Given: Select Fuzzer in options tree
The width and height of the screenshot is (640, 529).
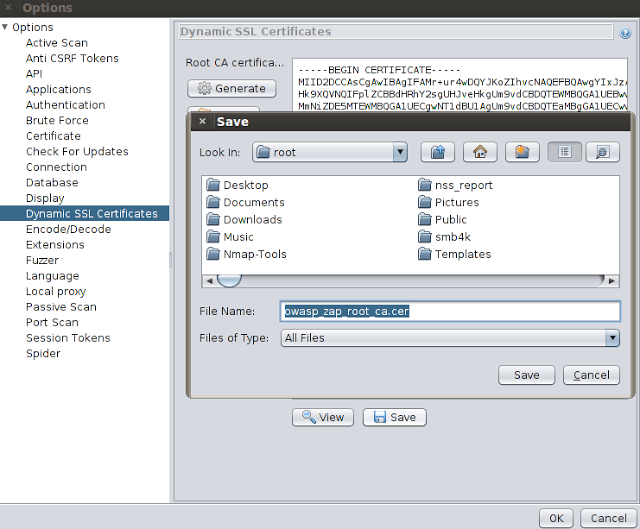Looking at the screenshot, I should (42, 260).
